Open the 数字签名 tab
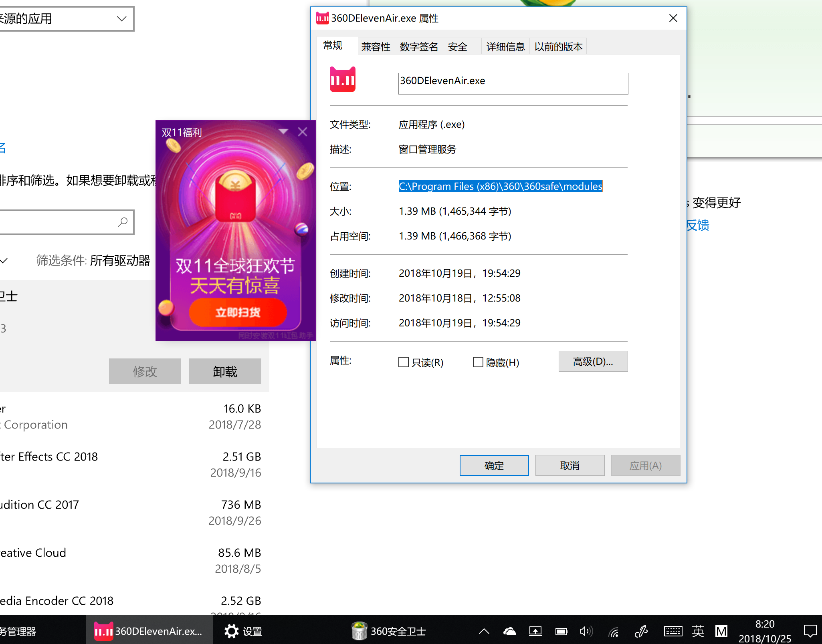Screen dimensions: 822x644 tap(419, 47)
